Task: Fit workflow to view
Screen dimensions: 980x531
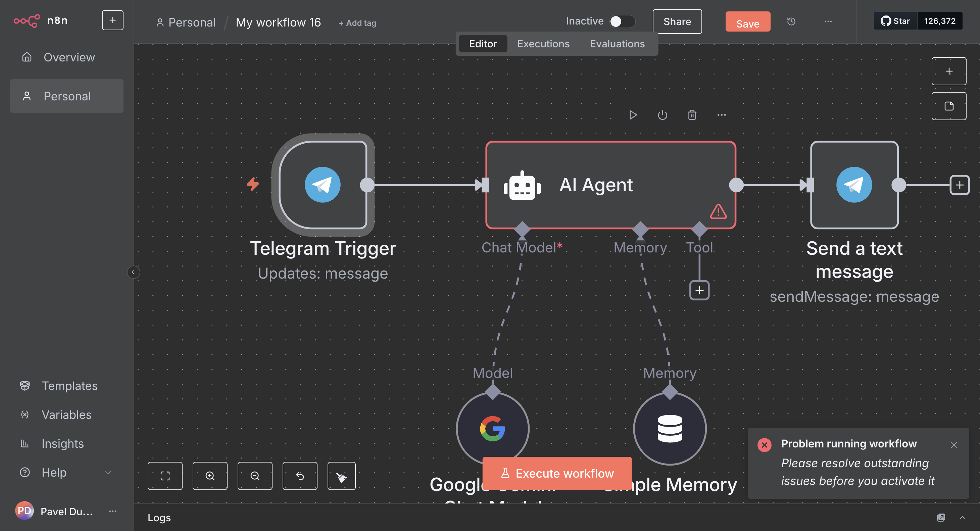Action: (x=165, y=476)
